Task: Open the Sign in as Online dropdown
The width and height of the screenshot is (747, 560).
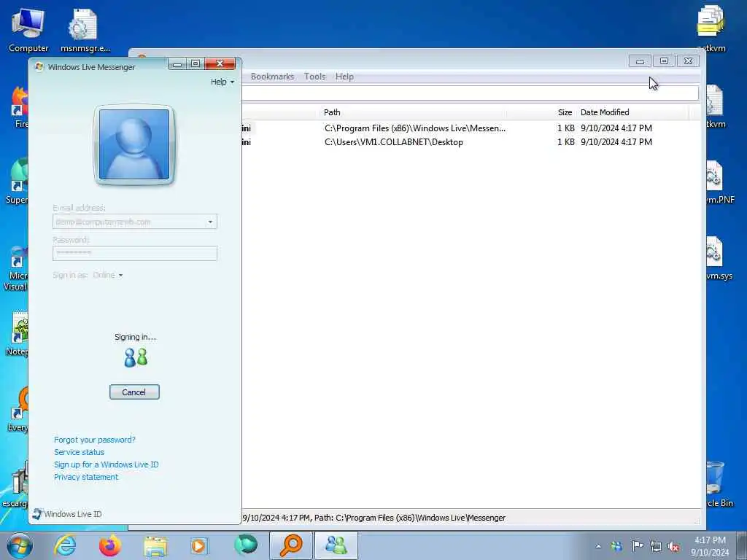Action: (108, 275)
